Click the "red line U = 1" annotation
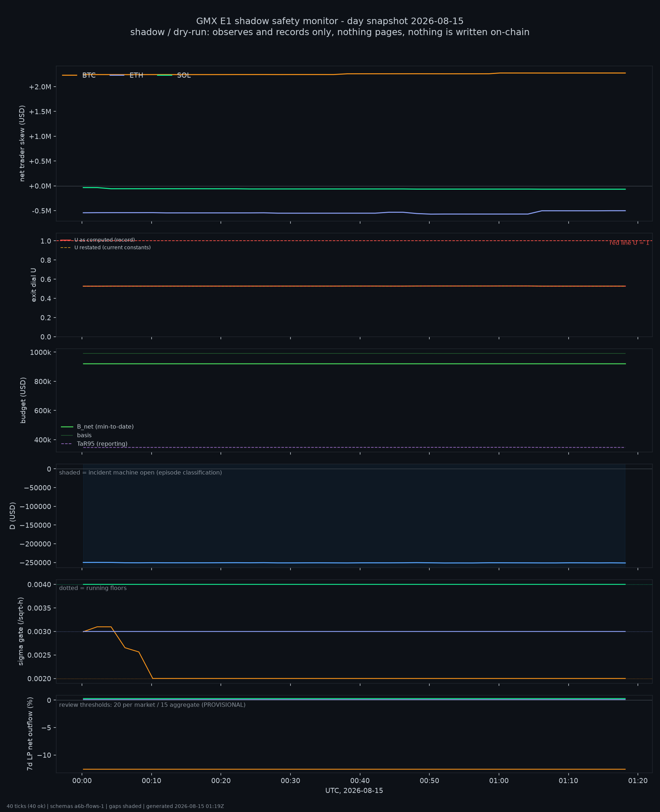The width and height of the screenshot is (660, 812). [x=629, y=243]
